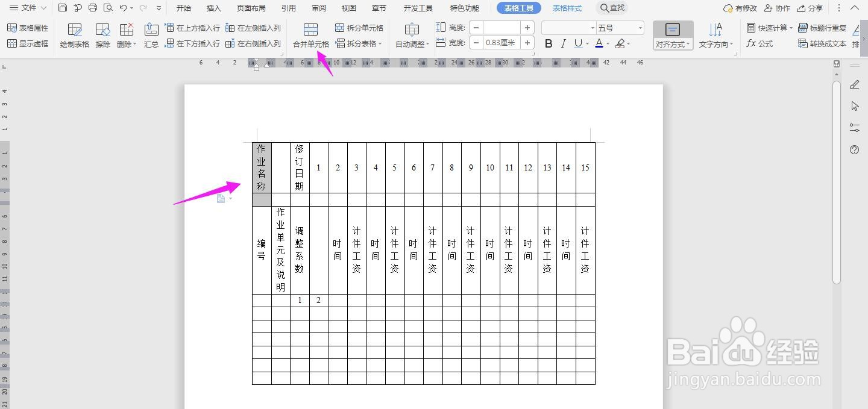Switch to 页面布局 tab

[x=251, y=8]
